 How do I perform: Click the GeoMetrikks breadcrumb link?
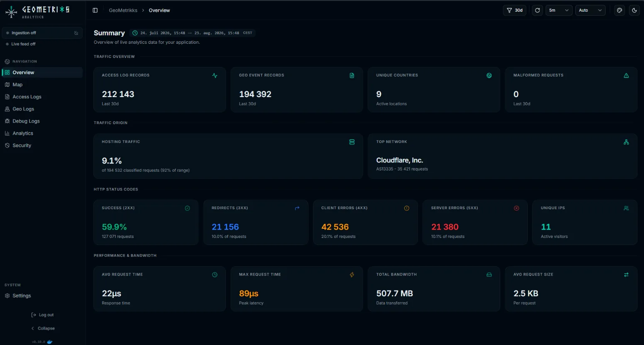[123, 10]
